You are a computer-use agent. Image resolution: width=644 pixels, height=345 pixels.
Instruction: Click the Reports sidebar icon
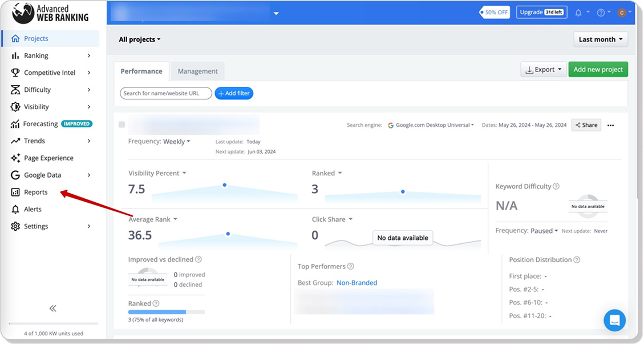click(x=15, y=192)
